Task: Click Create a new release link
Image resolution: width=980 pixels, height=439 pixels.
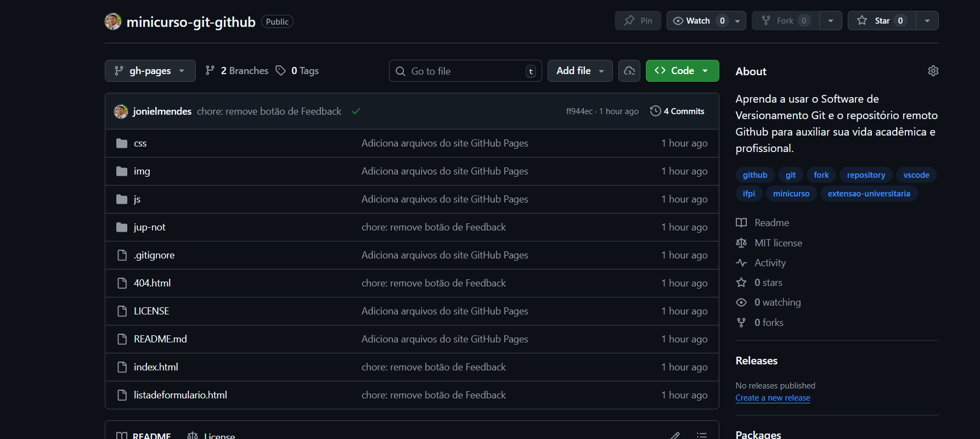Action: [773, 398]
